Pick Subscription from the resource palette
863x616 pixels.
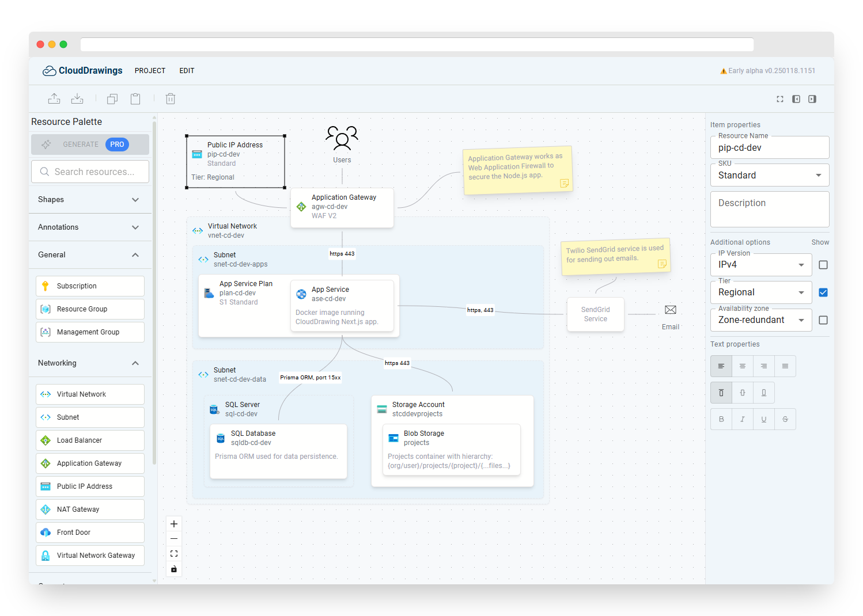click(90, 286)
